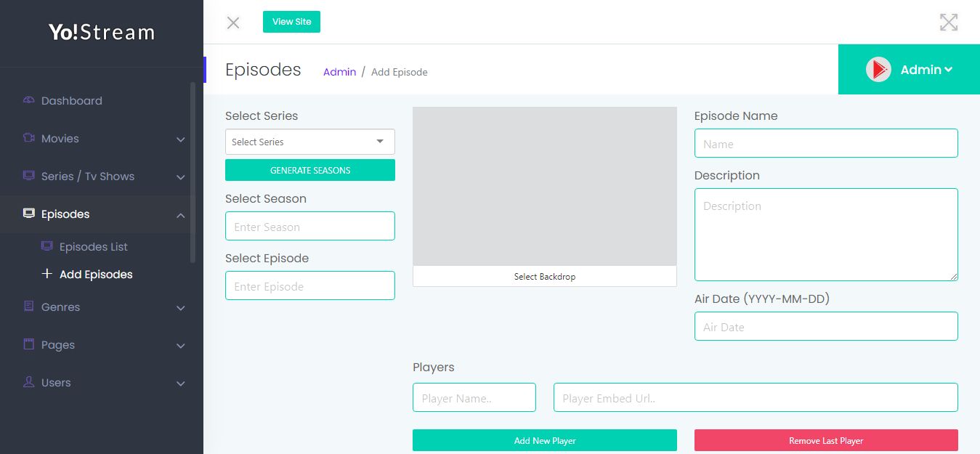Click the Add New Player button
This screenshot has height=454, width=980.
pyautogui.click(x=545, y=440)
